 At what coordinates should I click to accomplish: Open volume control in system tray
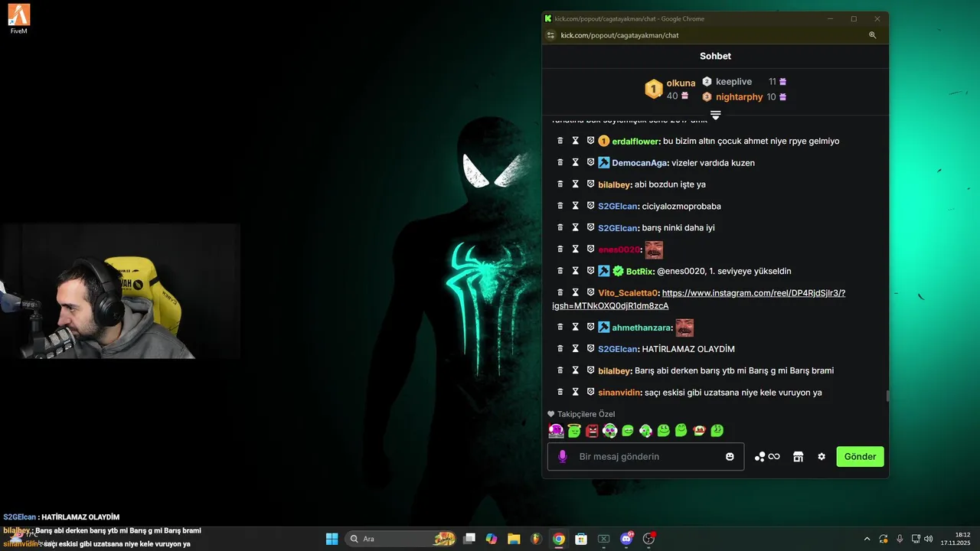(x=928, y=539)
